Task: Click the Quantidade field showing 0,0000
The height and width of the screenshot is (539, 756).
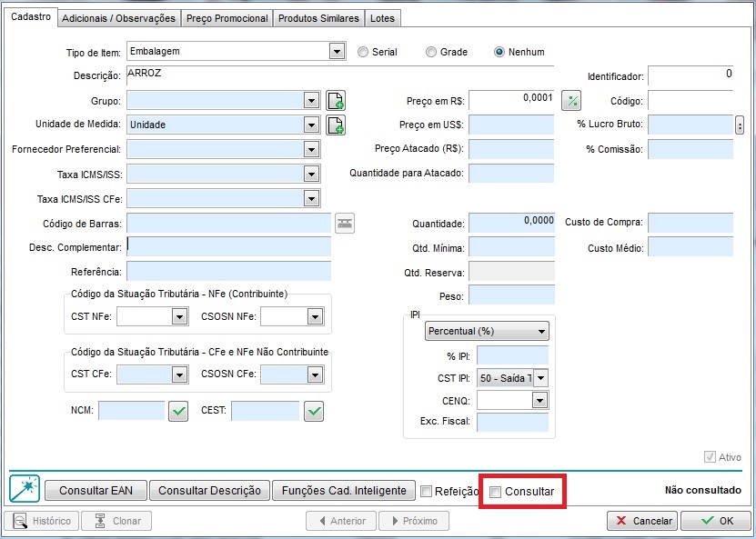Action: coord(511,223)
